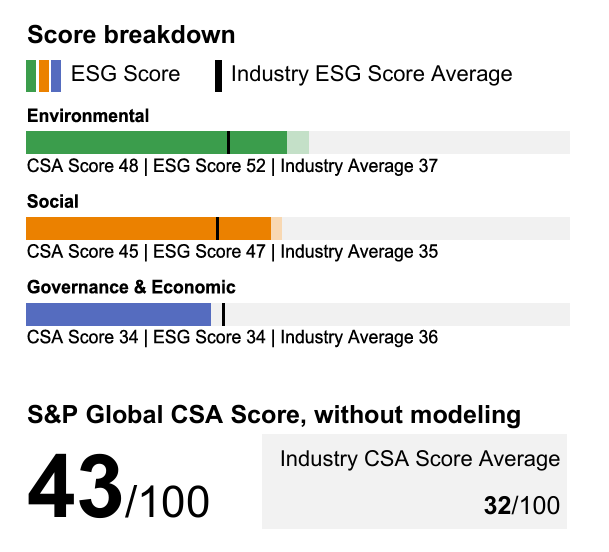Select the dark green Environmental score bar
Viewport: 609px width, 552px height.
(126, 143)
